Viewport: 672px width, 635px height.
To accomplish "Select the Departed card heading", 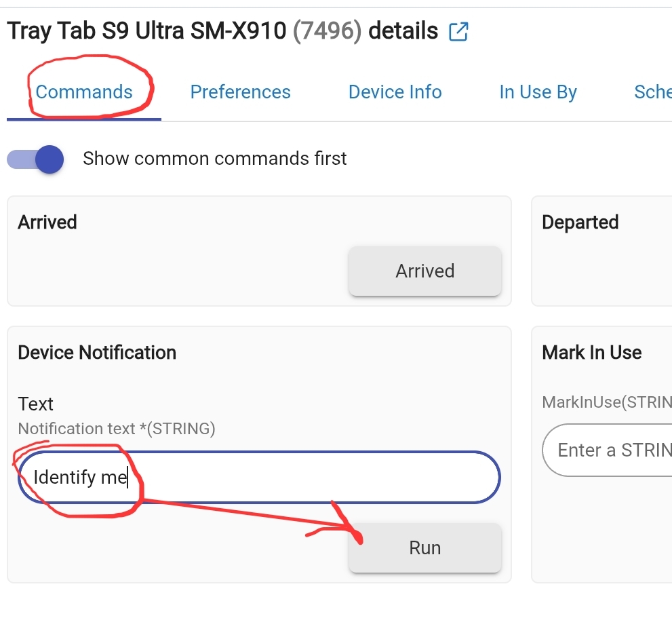I will (580, 223).
